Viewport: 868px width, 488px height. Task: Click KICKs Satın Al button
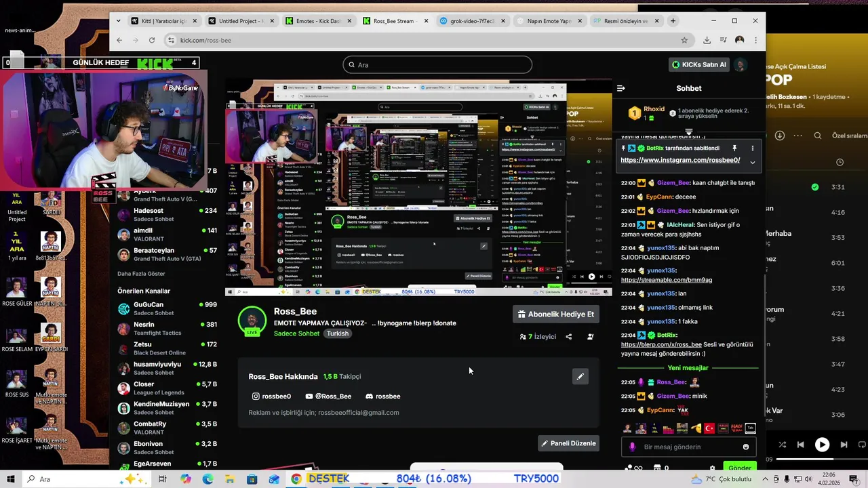pyautogui.click(x=699, y=65)
